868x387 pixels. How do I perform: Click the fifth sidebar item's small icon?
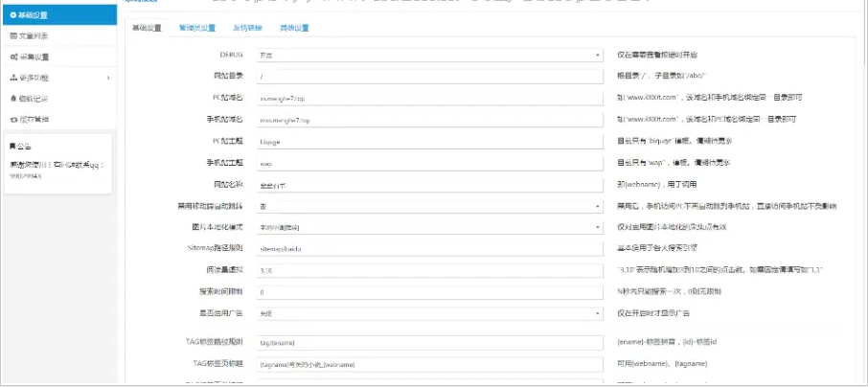click(13, 99)
